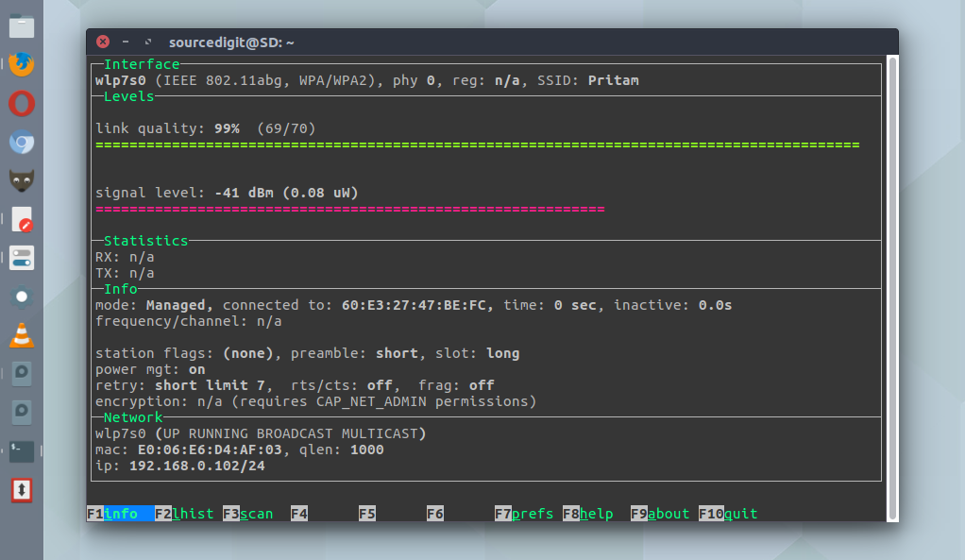Click the power mgt: on line
The width and height of the screenshot is (965, 560).
tap(150, 369)
